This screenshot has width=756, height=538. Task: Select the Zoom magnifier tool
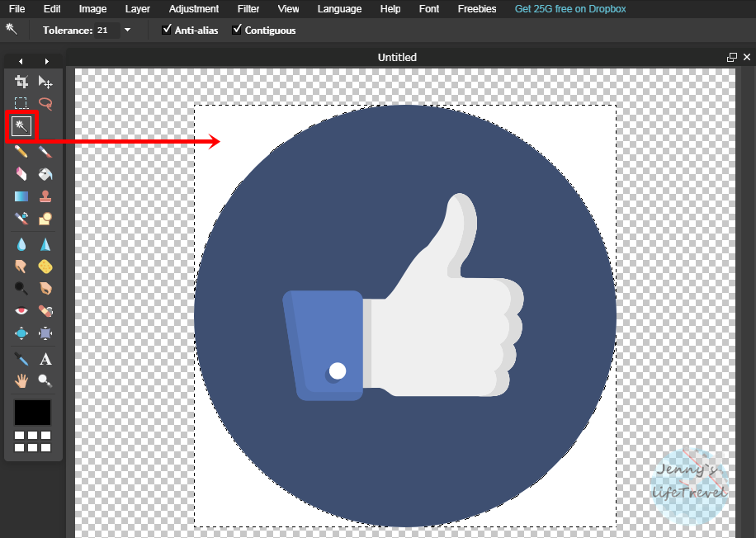tap(45, 381)
